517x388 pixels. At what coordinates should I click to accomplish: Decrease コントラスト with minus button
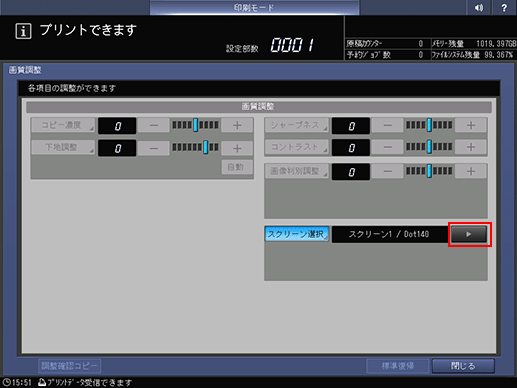pos(387,147)
